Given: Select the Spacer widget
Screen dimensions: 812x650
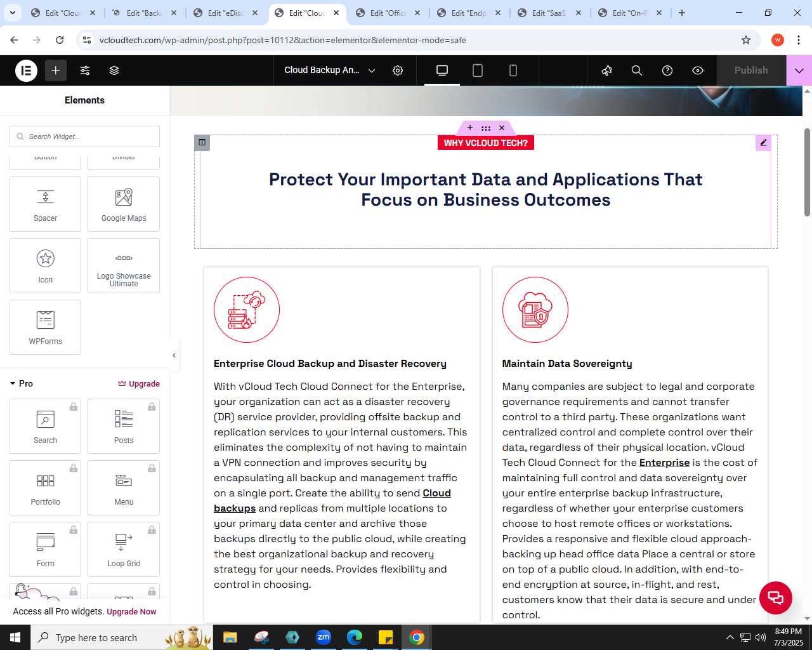Looking at the screenshot, I should pos(45,204).
